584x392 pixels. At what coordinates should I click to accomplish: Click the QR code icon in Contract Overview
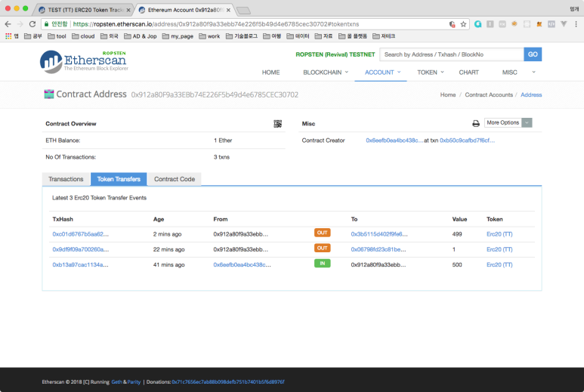[x=277, y=124]
